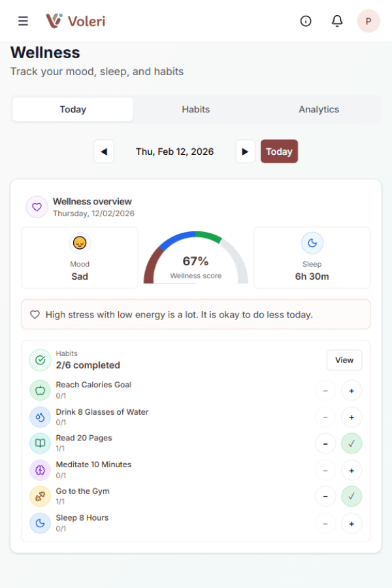The height and width of the screenshot is (588, 392).
Task: Go to the previous day with the left arrow
Action: click(x=104, y=151)
